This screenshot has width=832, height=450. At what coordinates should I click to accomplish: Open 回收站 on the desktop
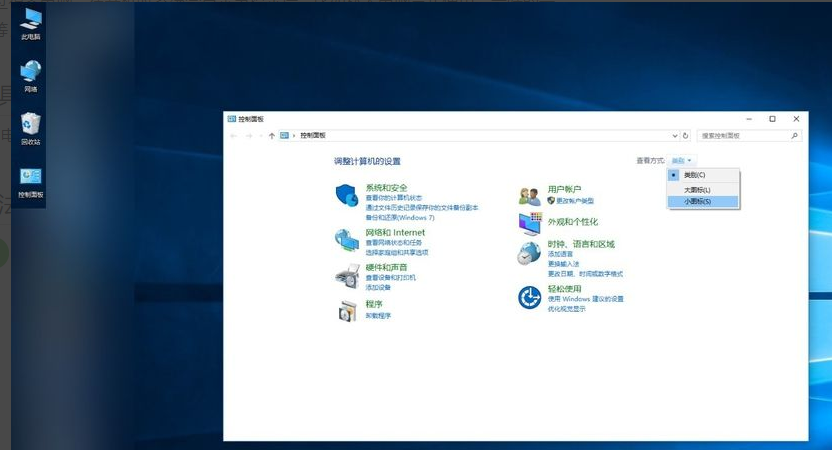point(31,124)
